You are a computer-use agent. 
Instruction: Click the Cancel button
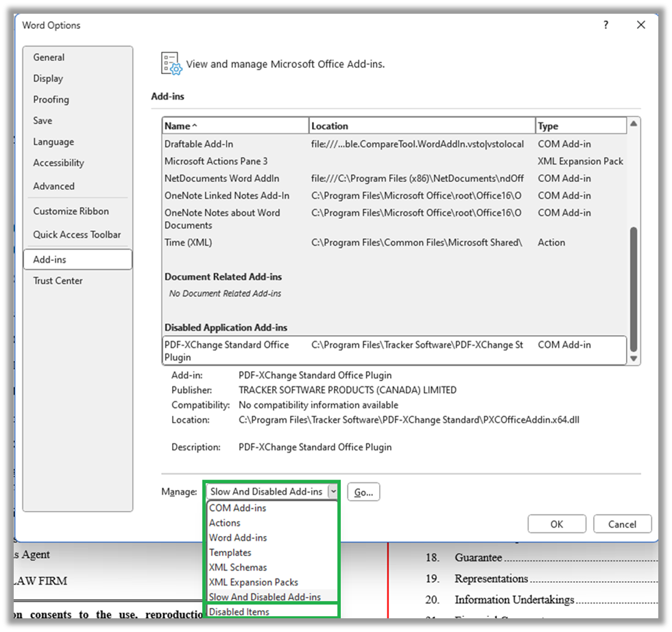coord(623,524)
